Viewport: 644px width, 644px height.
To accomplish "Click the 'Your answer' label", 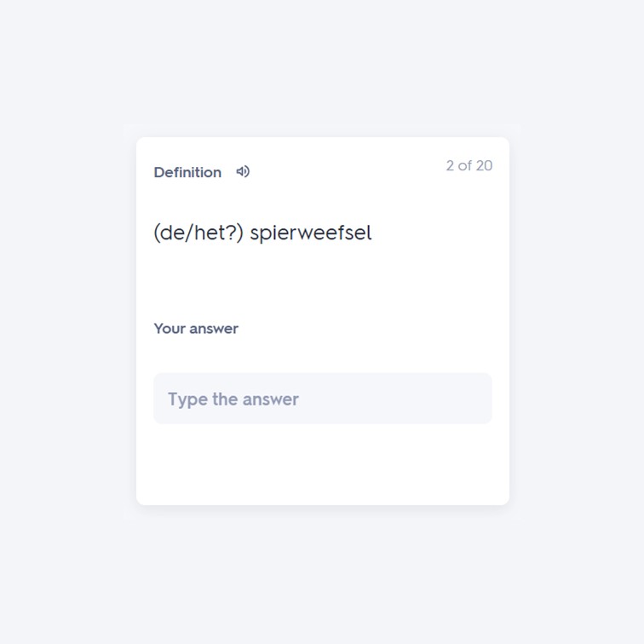I will click(196, 329).
